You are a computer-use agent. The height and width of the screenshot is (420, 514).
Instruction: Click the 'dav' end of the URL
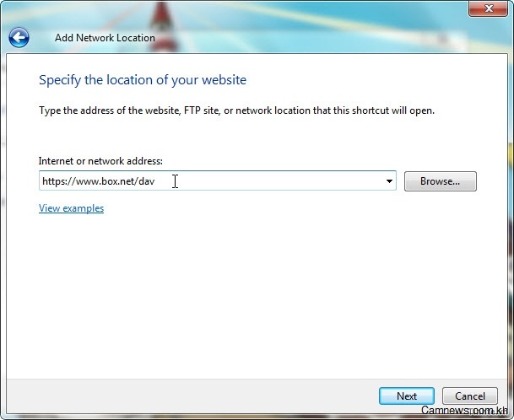146,181
